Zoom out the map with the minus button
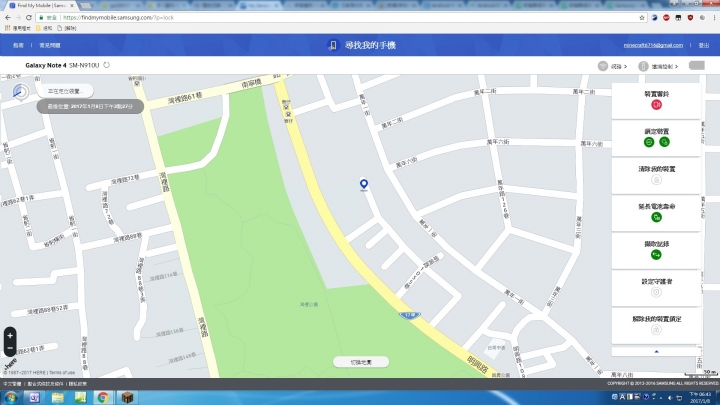Screen dimensions: 720x405 click(10, 349)
